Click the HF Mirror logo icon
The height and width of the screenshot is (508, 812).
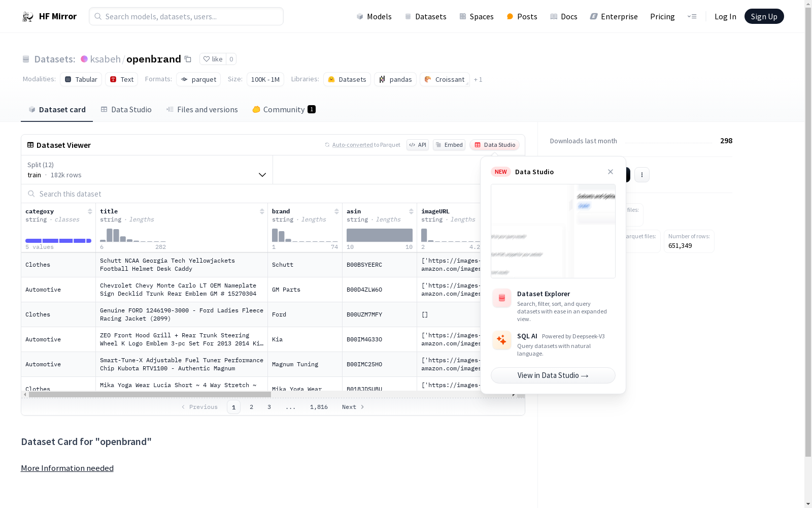(x=28, y=16)
